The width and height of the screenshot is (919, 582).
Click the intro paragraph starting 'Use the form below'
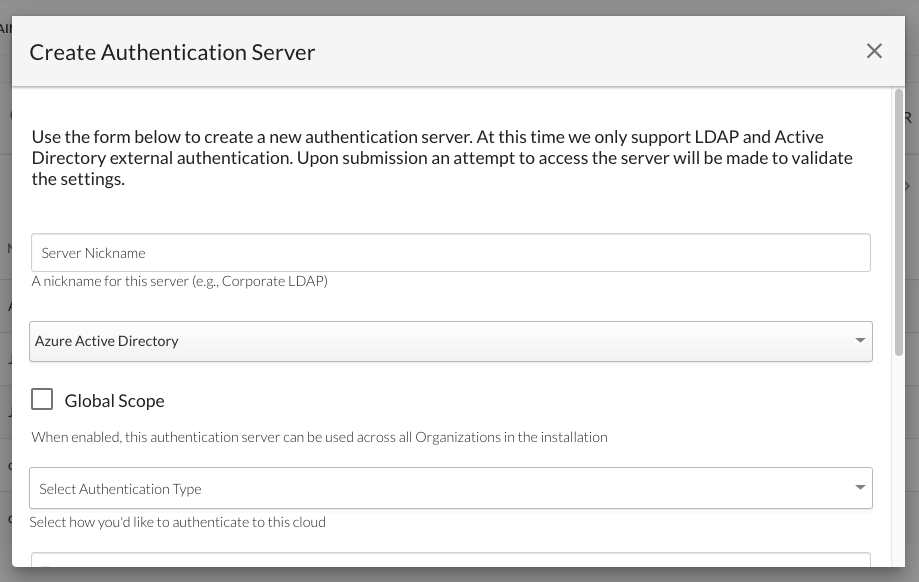[x=442, y=158]
